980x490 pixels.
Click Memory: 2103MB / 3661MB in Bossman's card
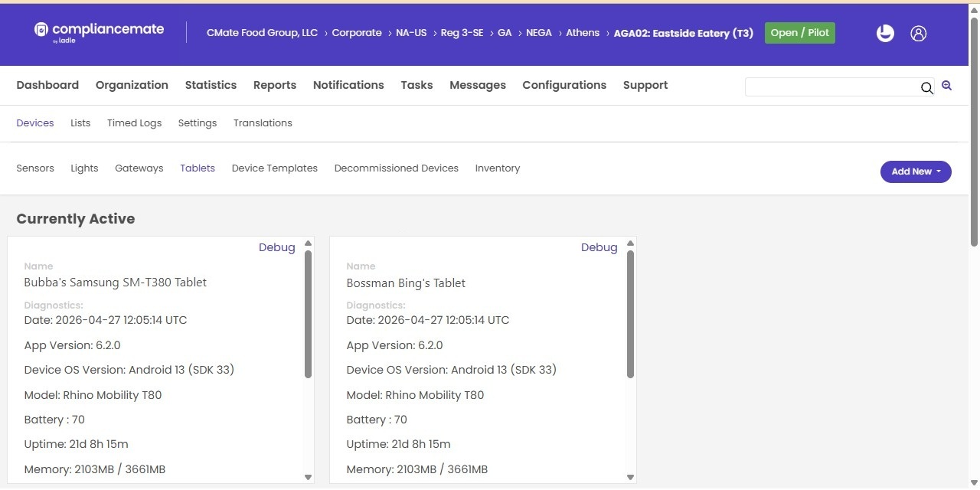416,469
